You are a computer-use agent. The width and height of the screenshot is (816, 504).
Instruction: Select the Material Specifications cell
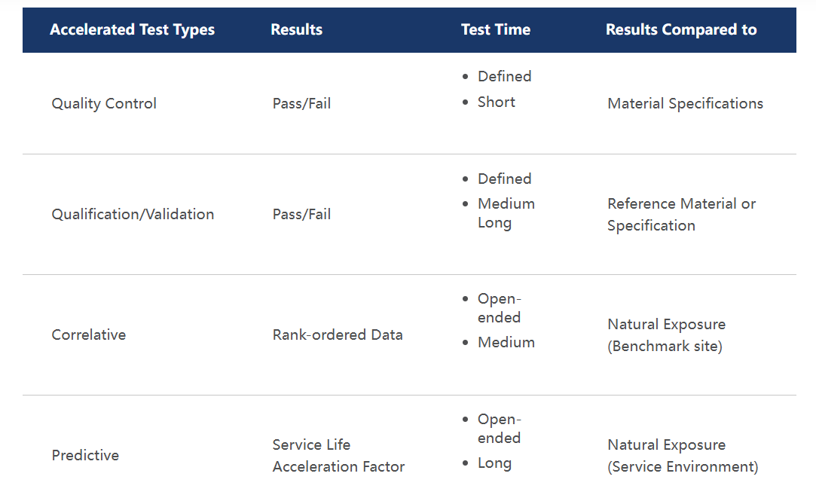pyautogui.click(x=686, y=103)
